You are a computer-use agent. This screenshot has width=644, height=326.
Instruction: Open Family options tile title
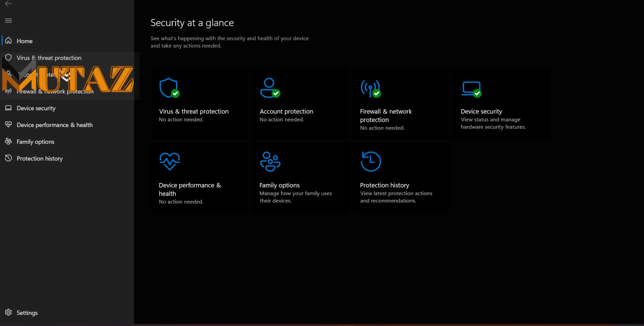tap(279, 185)
